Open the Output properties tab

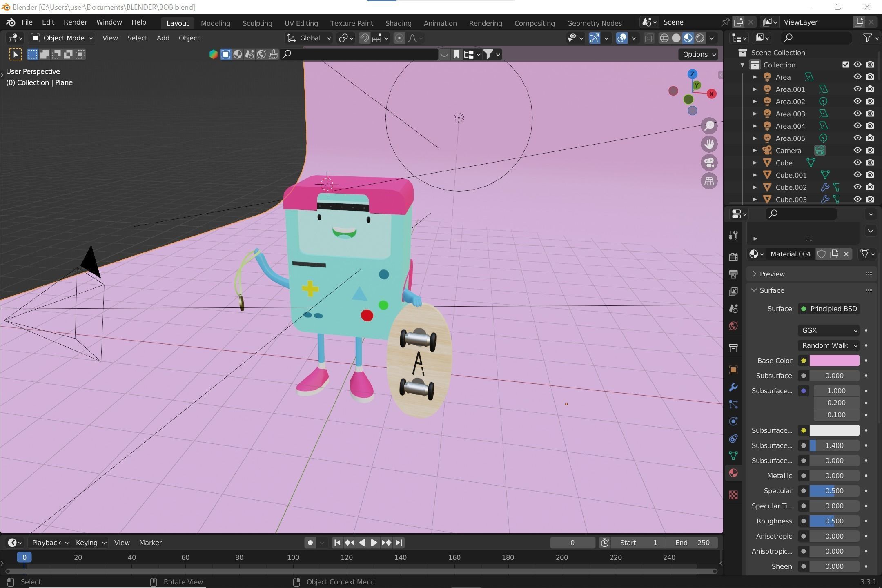click(x=733, y=274)
